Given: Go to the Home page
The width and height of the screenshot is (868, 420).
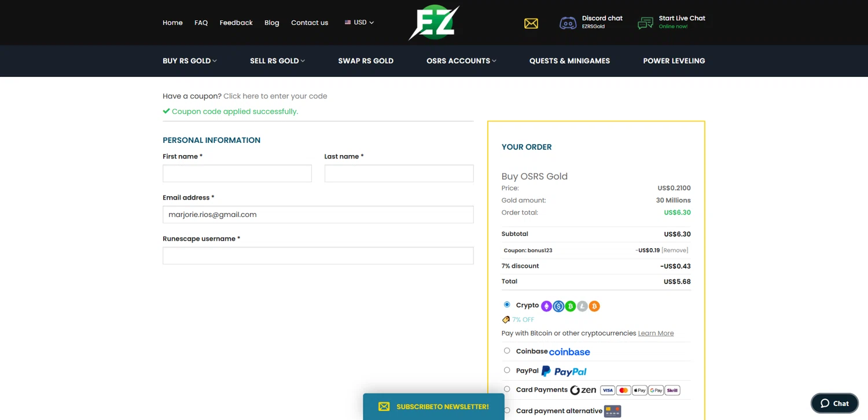Looking at the screenshot, I should click(x=172, y=23).
